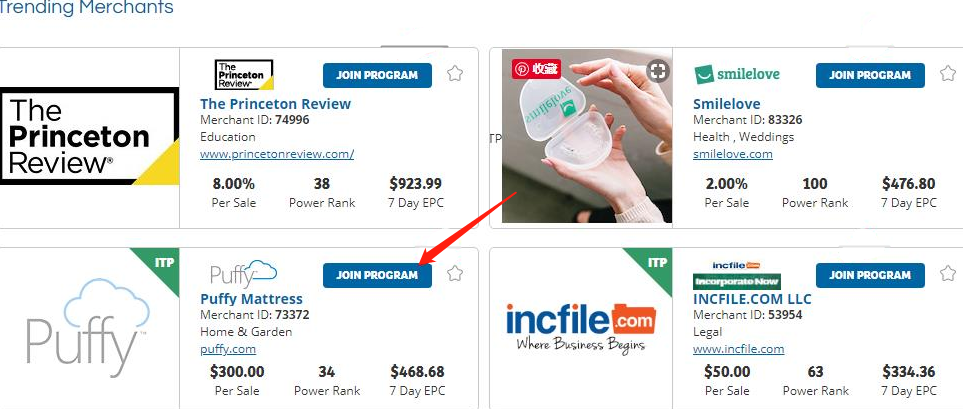Click large Princeton Review banner image

(90, 136)
